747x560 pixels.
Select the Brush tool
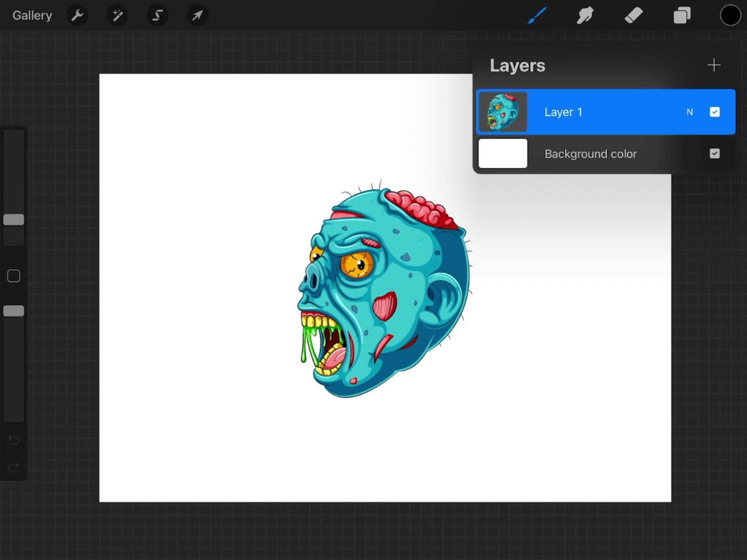click(537, 15)
